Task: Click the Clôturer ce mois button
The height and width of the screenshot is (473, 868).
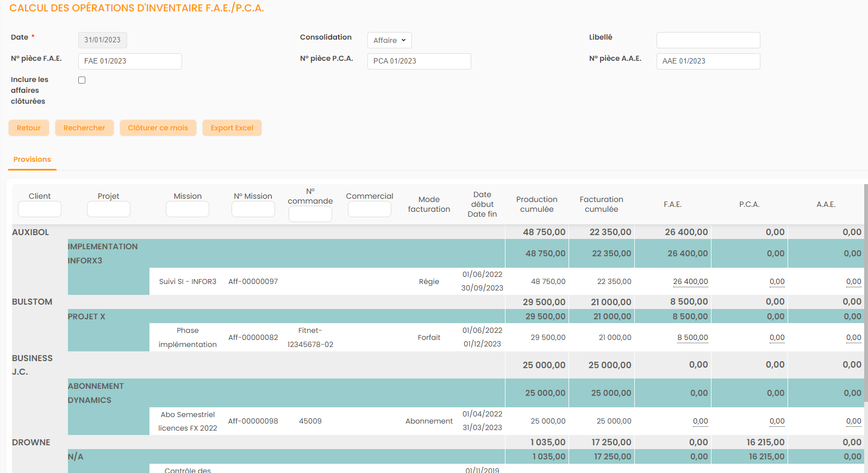Action: coord(158,128)
